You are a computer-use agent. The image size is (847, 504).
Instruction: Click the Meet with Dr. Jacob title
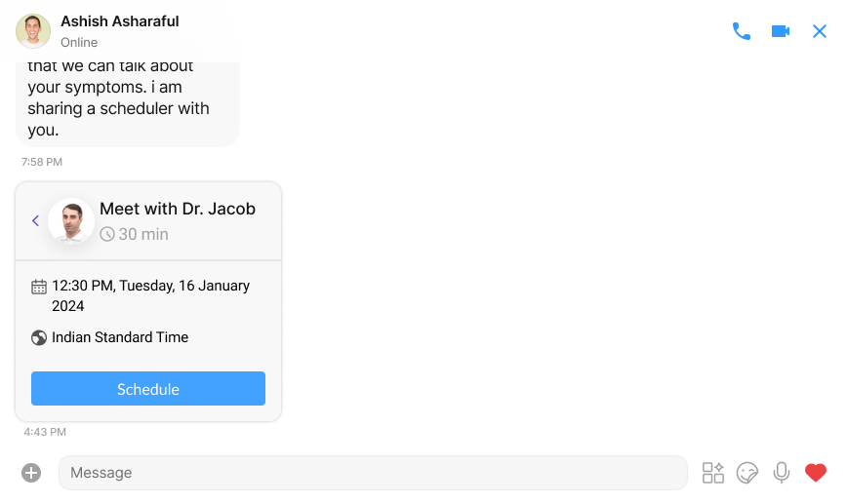pyautogui.click(x=178, y=209)
